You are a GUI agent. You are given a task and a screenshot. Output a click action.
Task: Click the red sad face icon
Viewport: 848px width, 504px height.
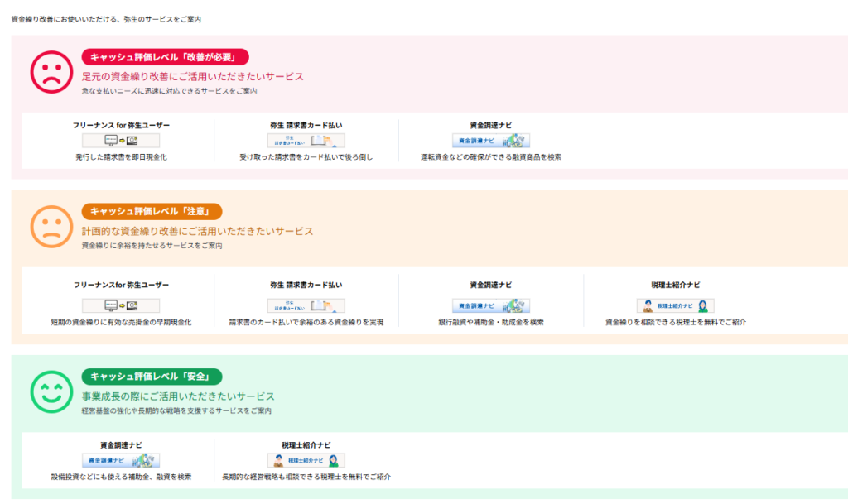(52, 72)
